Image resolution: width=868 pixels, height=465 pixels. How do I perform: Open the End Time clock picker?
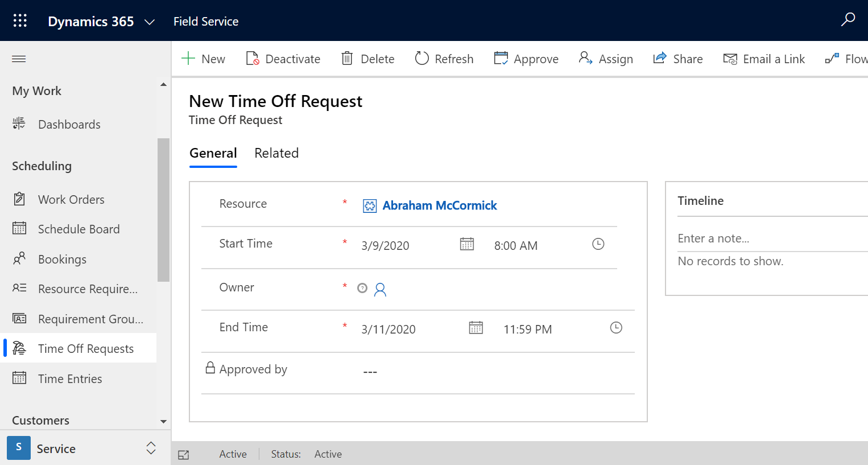pyautogui.click(x=616, y=328)
